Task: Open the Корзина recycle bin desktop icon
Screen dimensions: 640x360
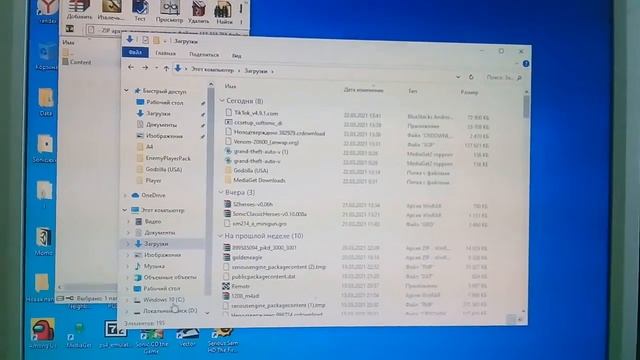Action: (47, 57)
